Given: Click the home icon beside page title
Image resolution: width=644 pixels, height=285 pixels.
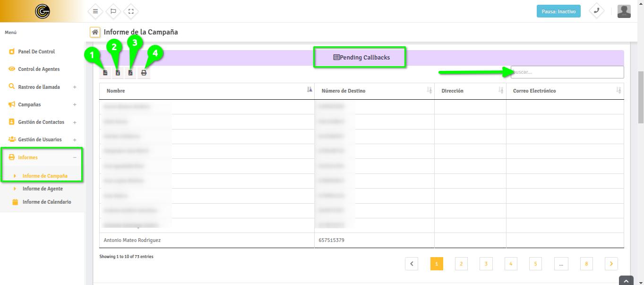Looking at the screenshot, I should pyautogui.click(x=95, y=32).
